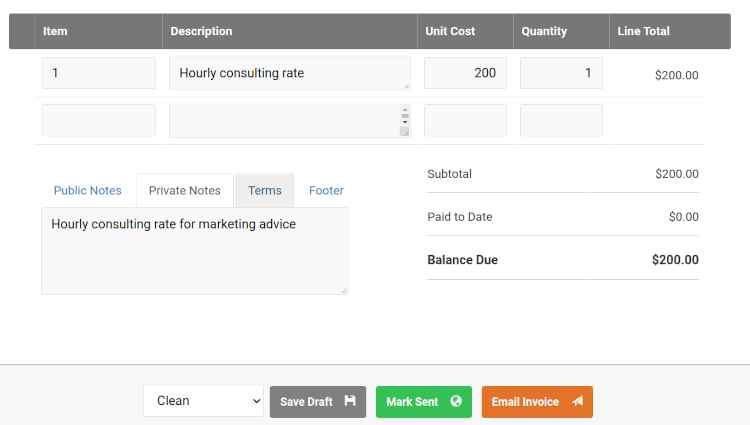Click the up arrow in empty description scrollbar

(405, 110)
